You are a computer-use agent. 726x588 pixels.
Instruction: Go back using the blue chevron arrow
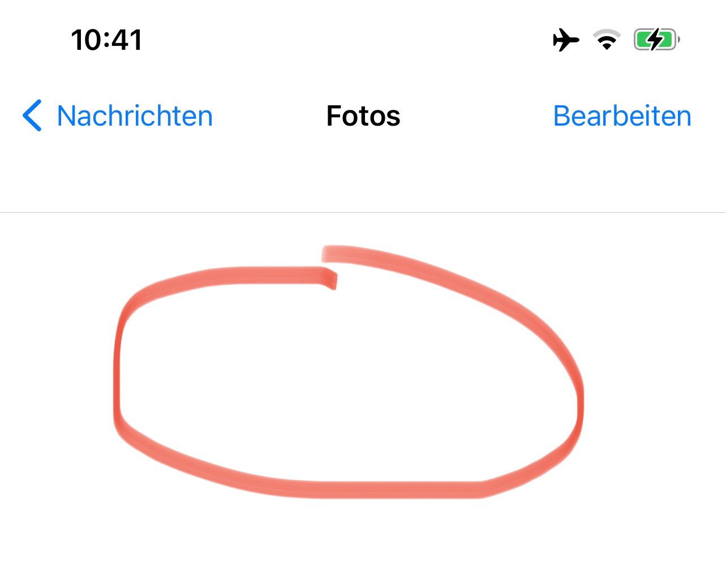click(x=32, y=115)
